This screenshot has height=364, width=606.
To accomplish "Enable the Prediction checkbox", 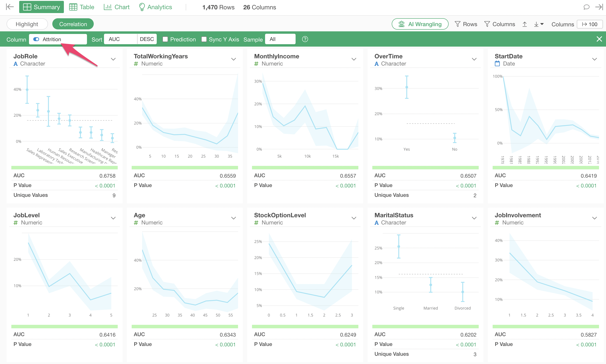I will click(x=165, y=39).
